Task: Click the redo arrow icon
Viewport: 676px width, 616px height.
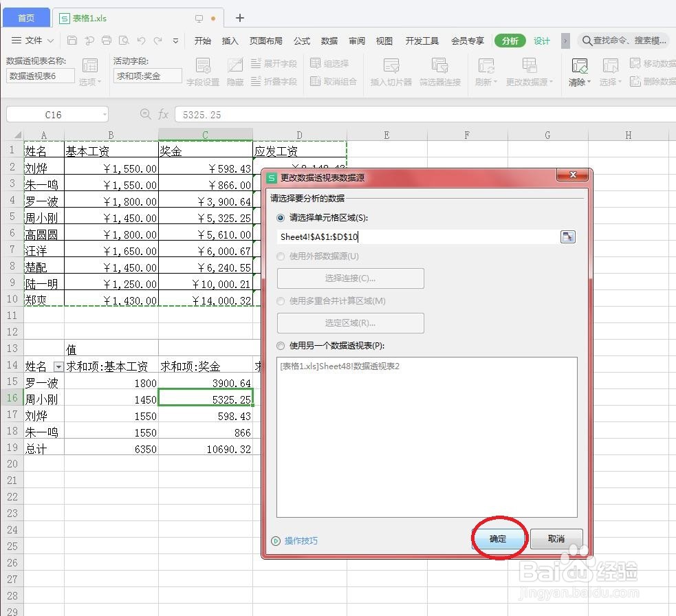Action: (x=157, y=41)
